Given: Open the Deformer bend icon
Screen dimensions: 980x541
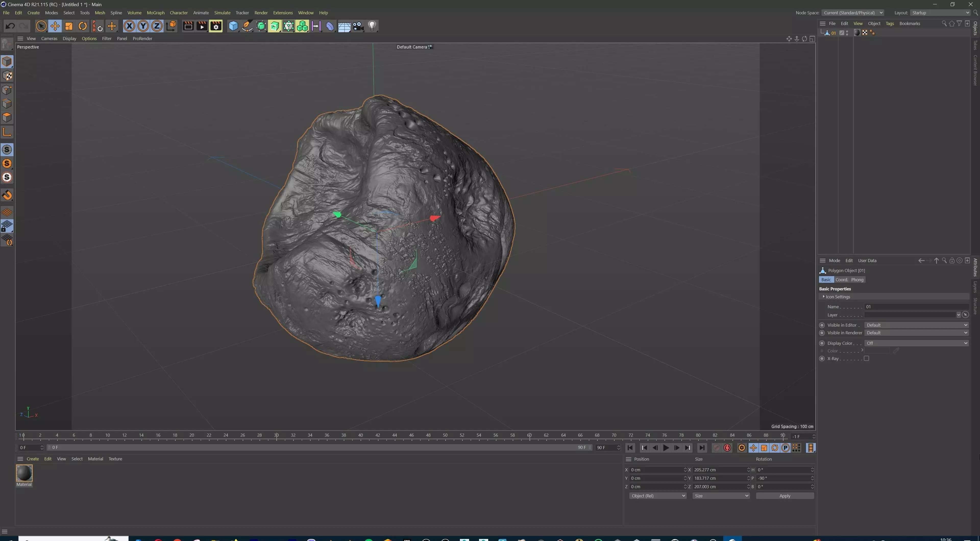Looking at the screenshot, I should coord(330,26).
